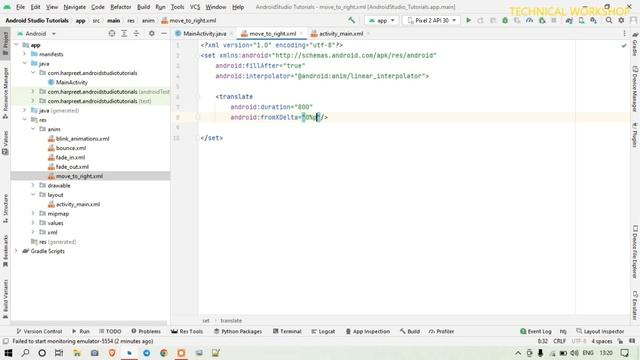Open the VCS menu
Image resolution: width=640 pixels, height=360 pixels.
point(195,7)
